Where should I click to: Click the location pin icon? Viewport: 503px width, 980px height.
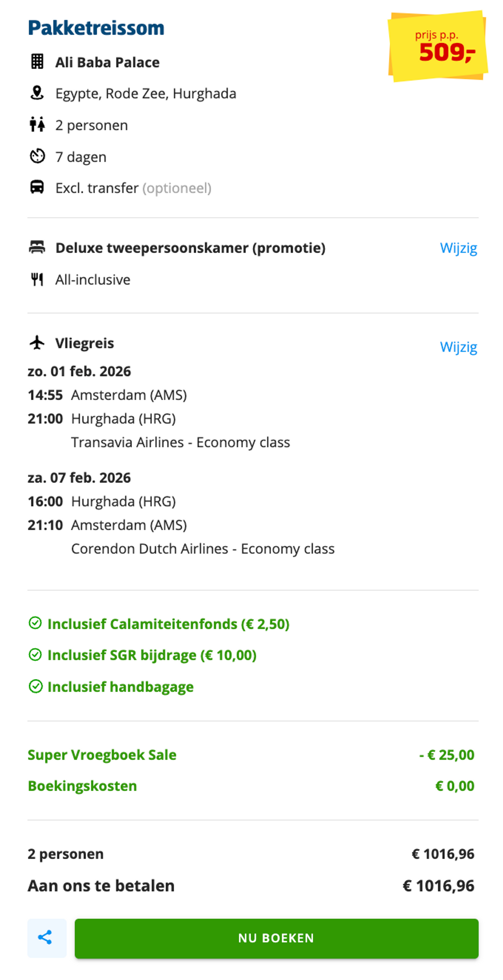(37, 93)
